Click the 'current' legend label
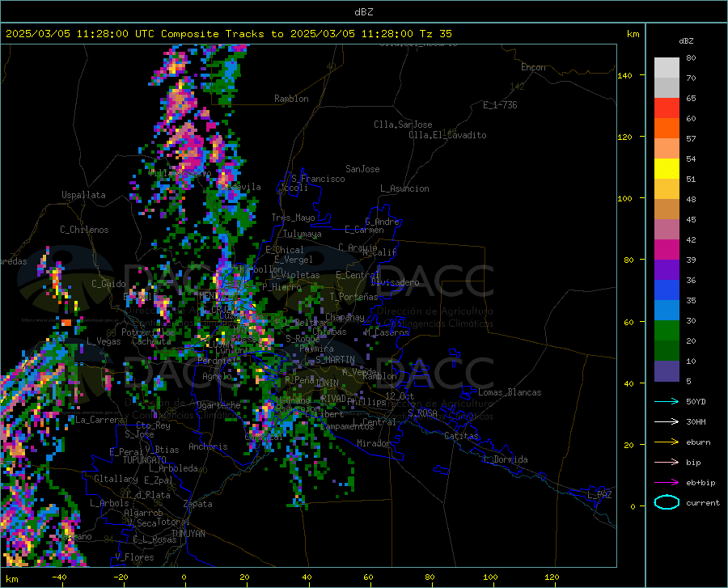 [x=703, y=502]
